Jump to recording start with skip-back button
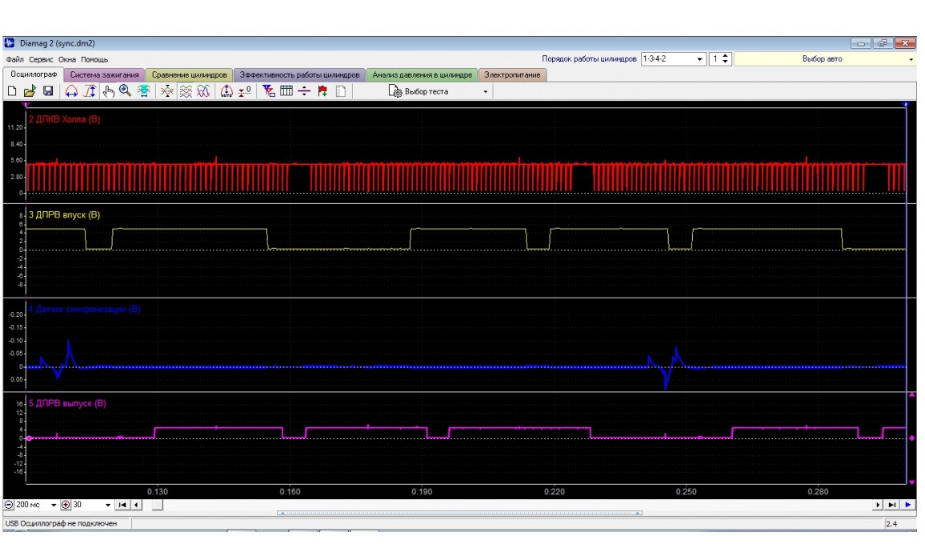 [122, 506]
